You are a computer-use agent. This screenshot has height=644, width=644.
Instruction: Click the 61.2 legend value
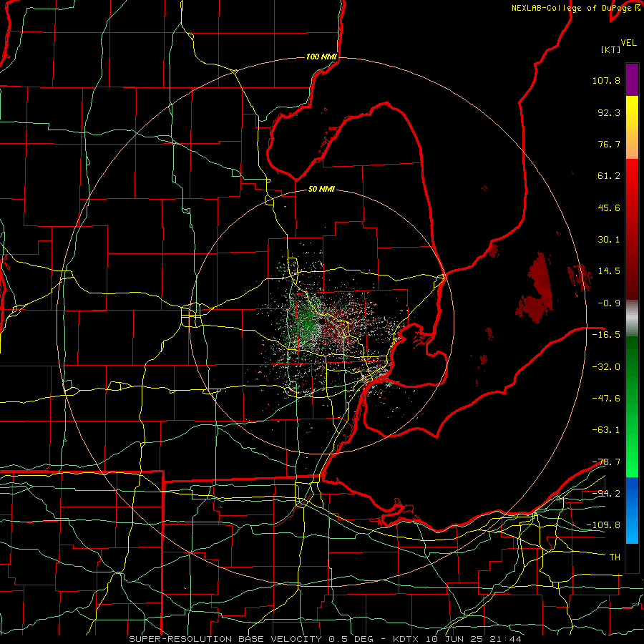[609, 176]
